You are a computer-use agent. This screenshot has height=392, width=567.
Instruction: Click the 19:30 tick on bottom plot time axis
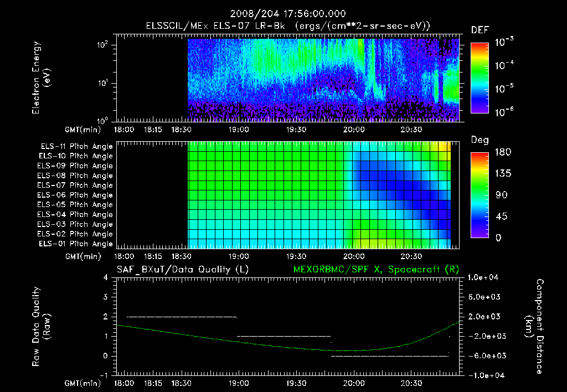coord(296,383)
